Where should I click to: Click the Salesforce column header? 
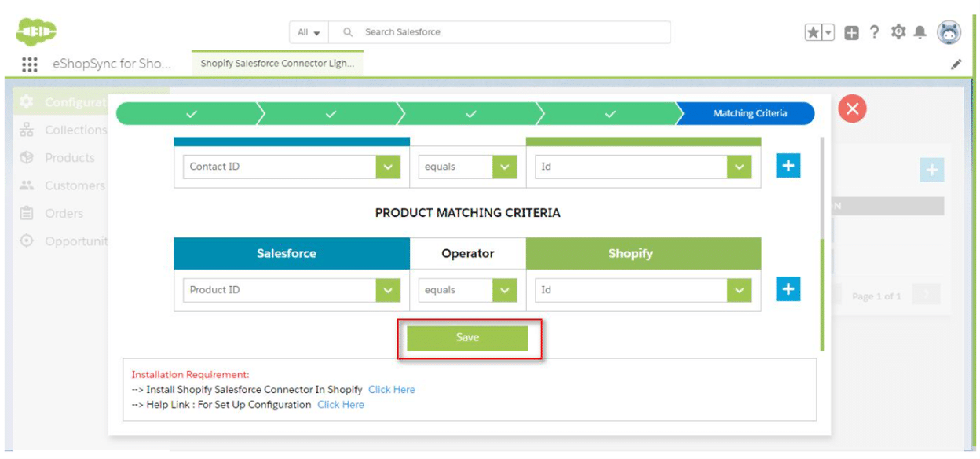point(291,254)
